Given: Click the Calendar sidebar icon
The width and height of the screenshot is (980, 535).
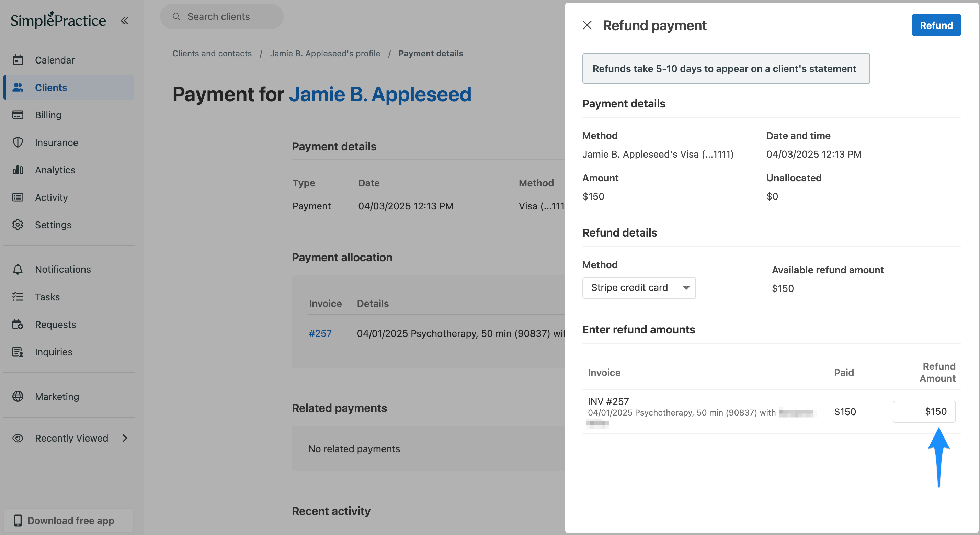Looking at the screenshot, I should (18, 60).
